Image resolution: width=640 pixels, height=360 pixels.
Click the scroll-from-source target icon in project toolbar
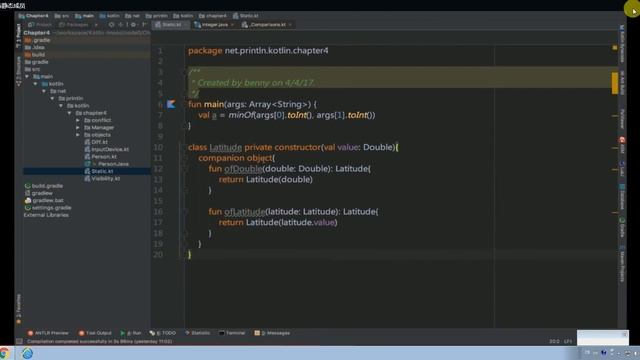click(111, 25)
